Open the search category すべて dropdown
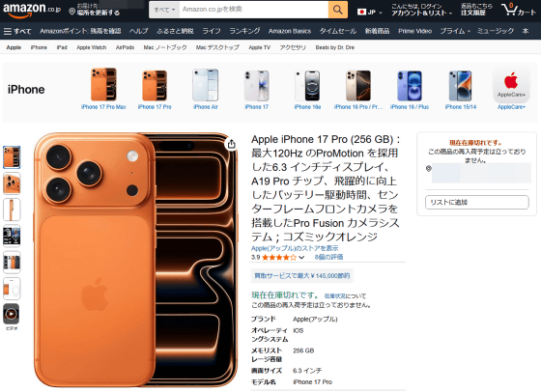 pyautogui.click(x=164, y=10)
